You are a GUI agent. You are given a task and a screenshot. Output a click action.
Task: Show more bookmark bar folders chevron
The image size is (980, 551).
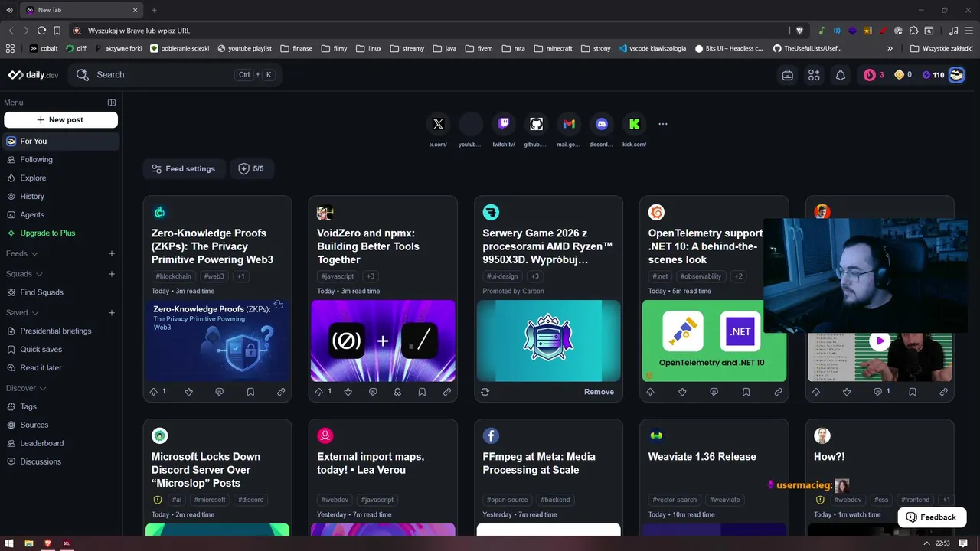coord(890,48)
